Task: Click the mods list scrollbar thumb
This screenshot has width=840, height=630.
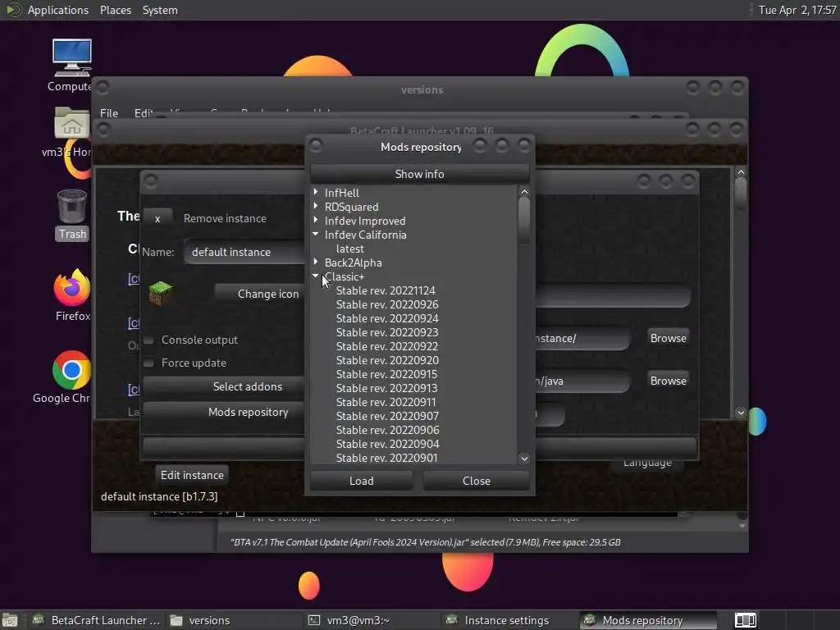Action: pyautogui.click(x=524, y=220)
